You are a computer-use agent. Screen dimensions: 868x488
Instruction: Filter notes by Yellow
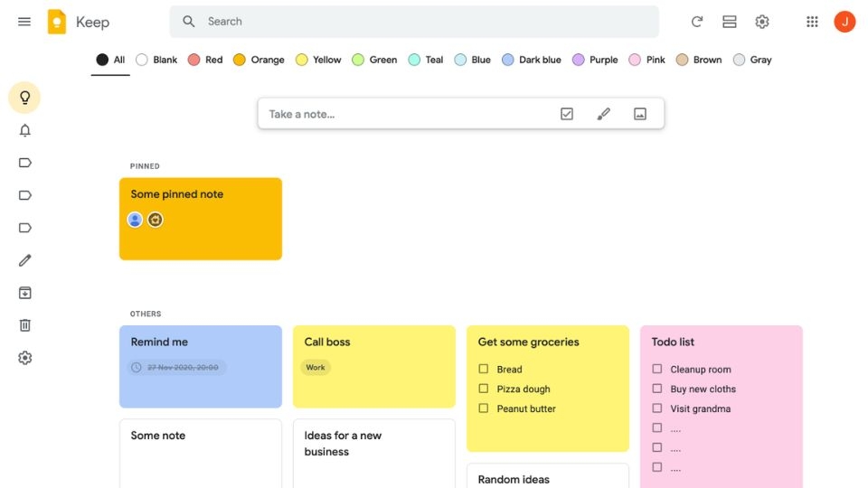pos(318,60)
